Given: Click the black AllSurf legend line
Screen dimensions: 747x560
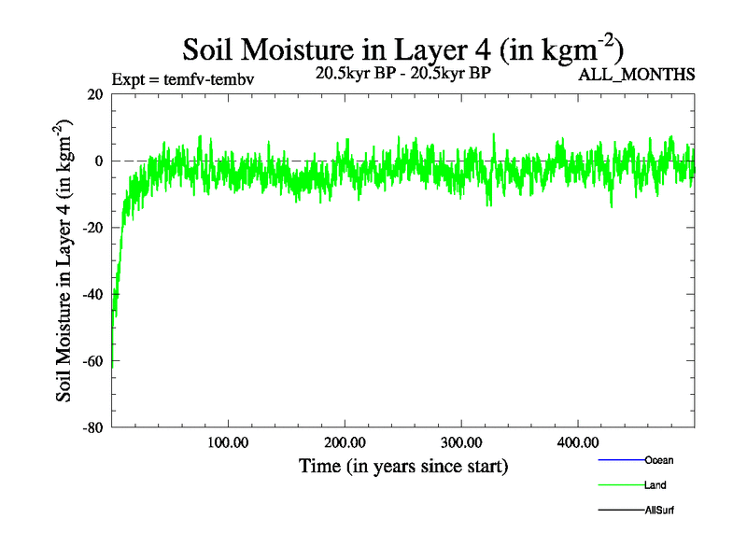Looking at the screenshot, I should pos(620,511).
